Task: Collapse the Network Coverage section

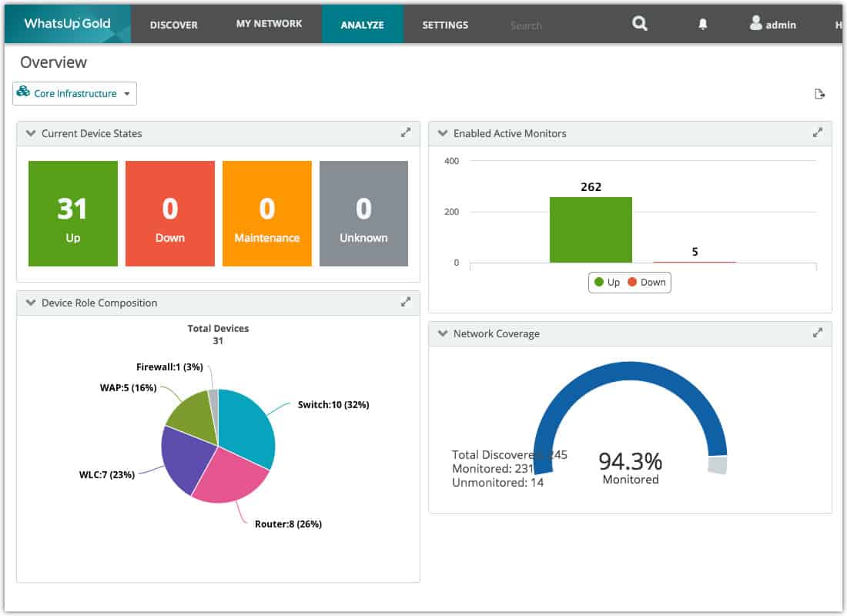Action: 443,333
